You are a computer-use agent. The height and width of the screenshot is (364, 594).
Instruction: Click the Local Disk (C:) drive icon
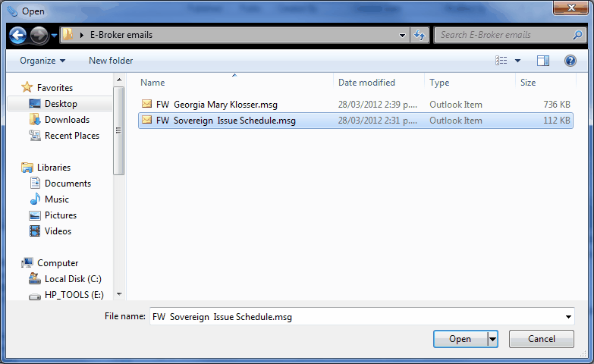click(35, 279)
